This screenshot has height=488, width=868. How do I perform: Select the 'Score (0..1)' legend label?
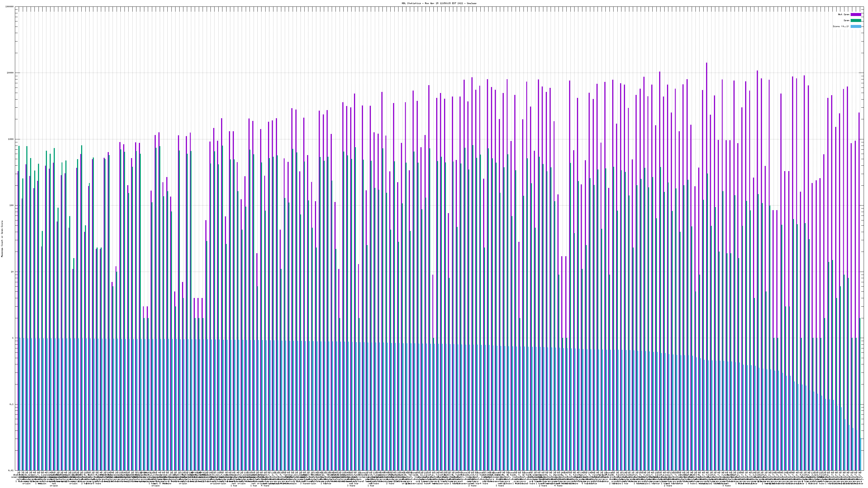[x=841, y=26]
